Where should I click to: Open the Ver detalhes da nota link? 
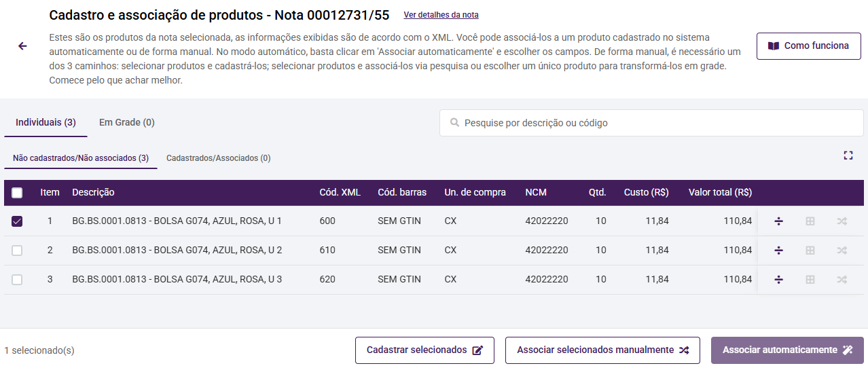click(x=441, y=15)
